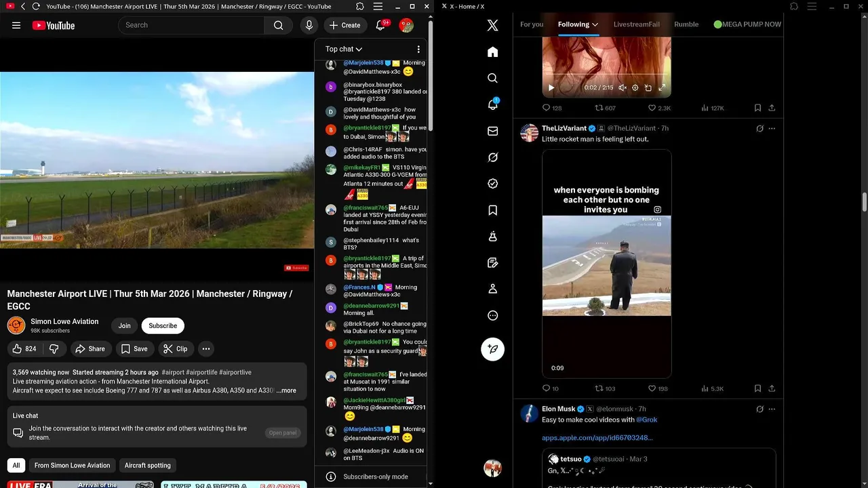Screen dimensions: 868x488
Task: Unmute the top X video
Action: click(x=623, y=87)
